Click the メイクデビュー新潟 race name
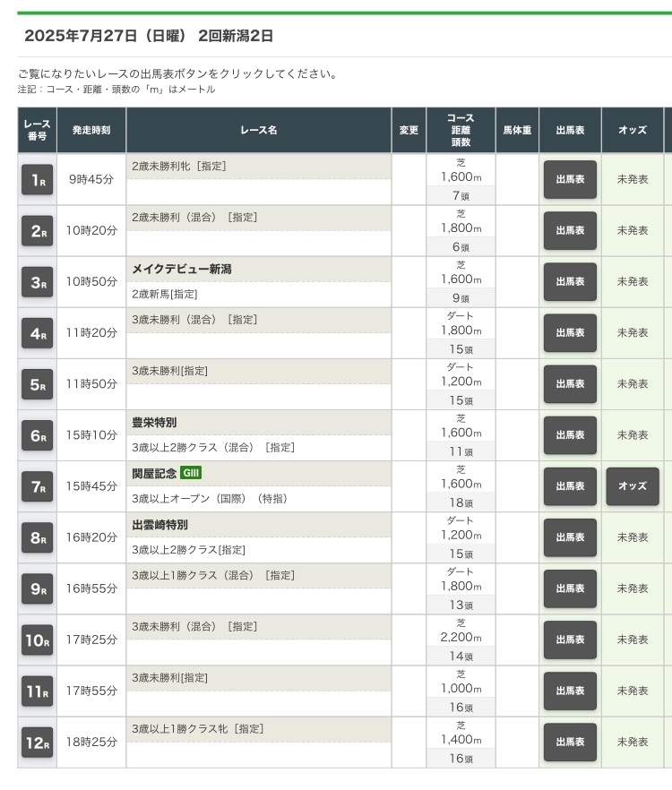The image size is (672, 790). click(x=182, y=269)
